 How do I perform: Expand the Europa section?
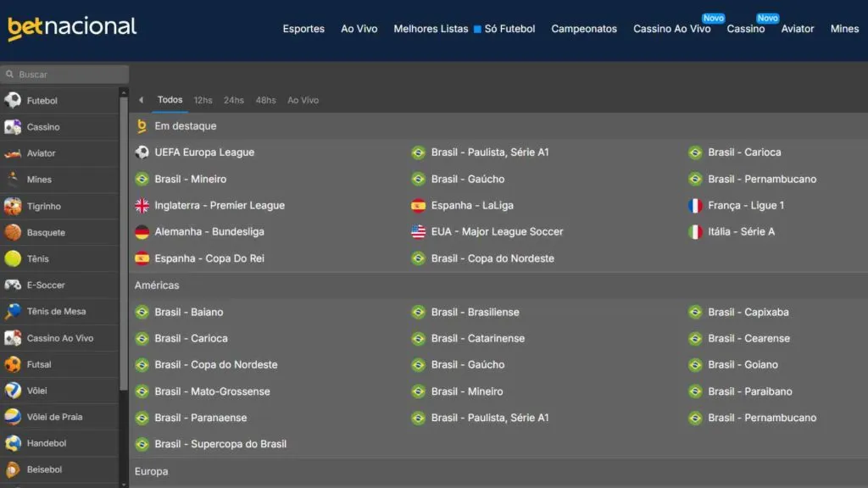[x=151, y=471]
